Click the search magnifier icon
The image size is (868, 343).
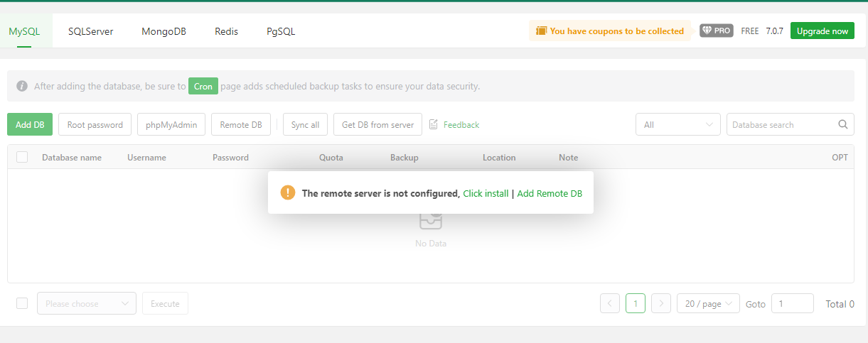coord(843,124)
